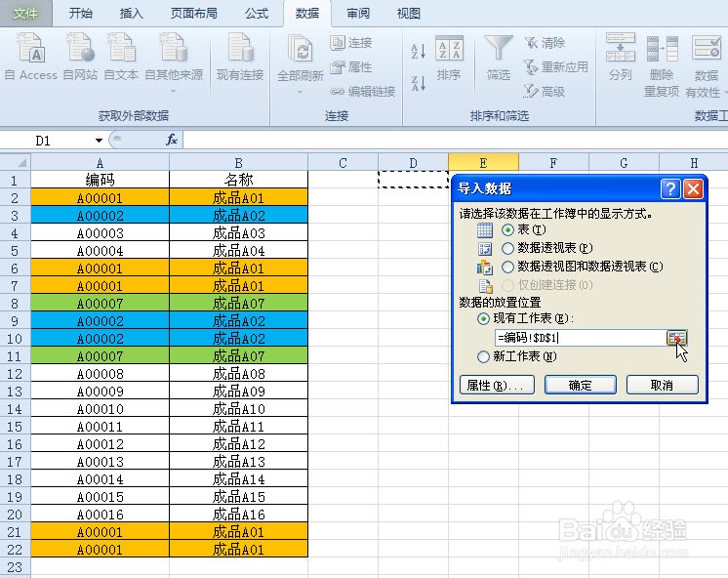Select 数据透视表(P) display option

click(x=507, y=248)
